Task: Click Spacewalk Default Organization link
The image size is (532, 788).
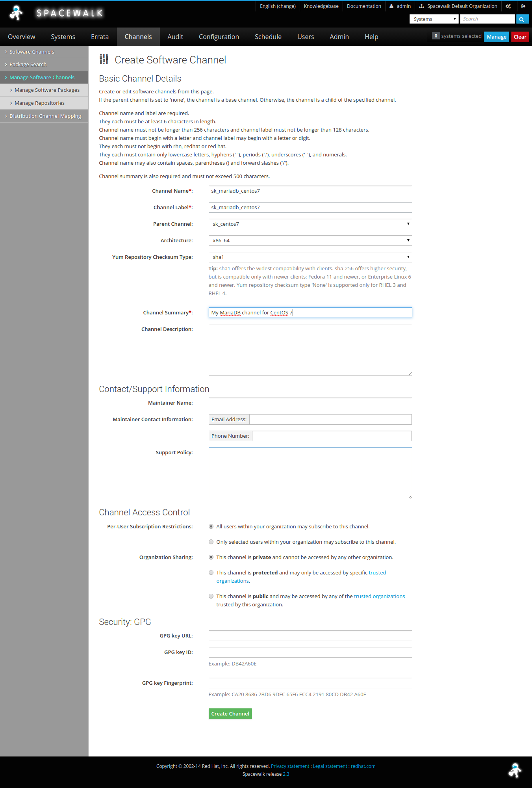Action: pyautogui.click(x=462, y=6)
